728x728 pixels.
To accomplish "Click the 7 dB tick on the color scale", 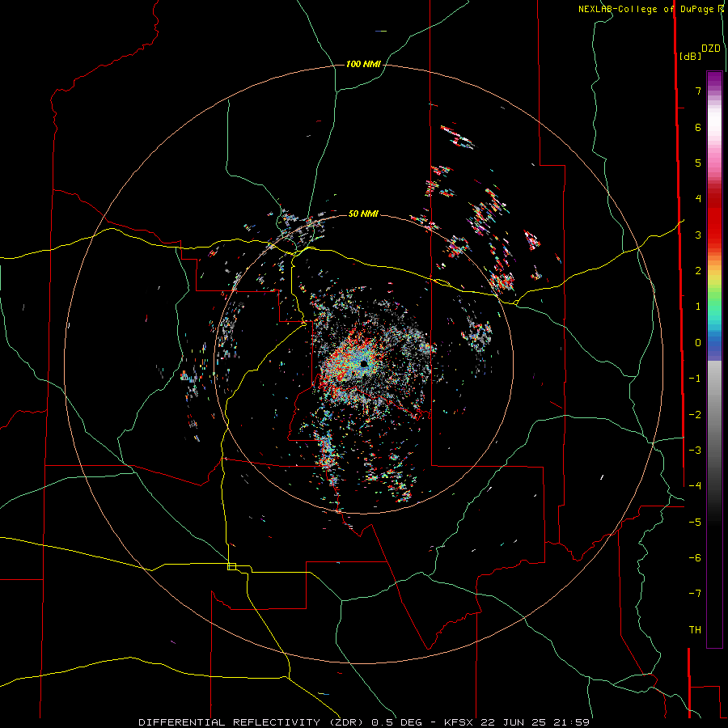I will [698, 91].
